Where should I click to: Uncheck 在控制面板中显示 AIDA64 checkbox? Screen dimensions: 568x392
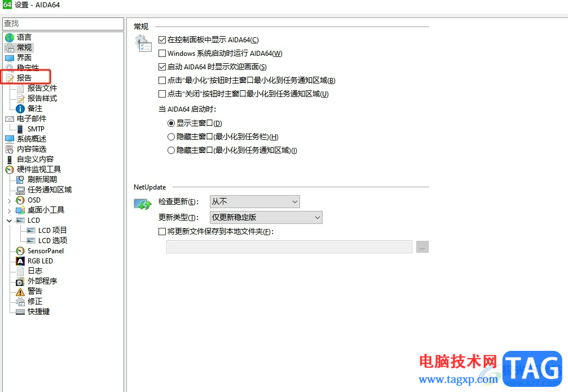coord(162,40)
